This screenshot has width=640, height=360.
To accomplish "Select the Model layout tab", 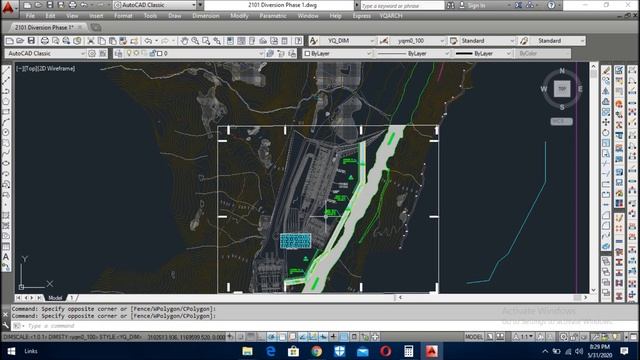I will click(x=55, y=298).
